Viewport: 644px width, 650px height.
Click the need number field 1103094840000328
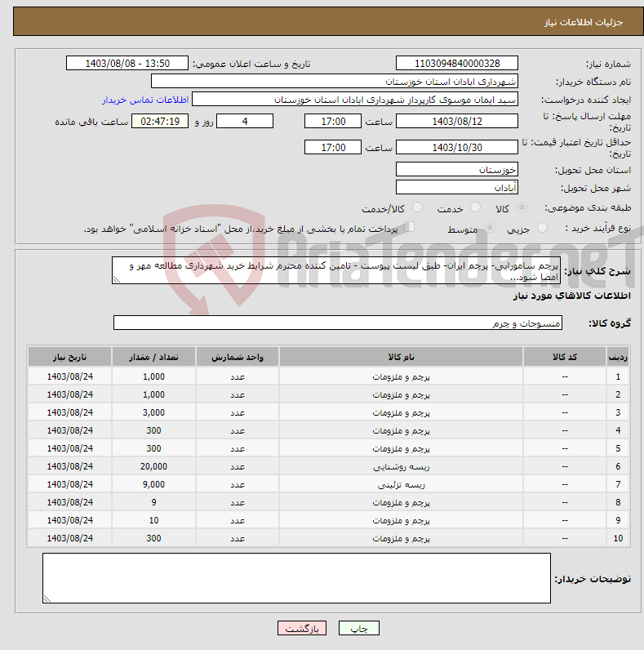click(x=457, y=64)
